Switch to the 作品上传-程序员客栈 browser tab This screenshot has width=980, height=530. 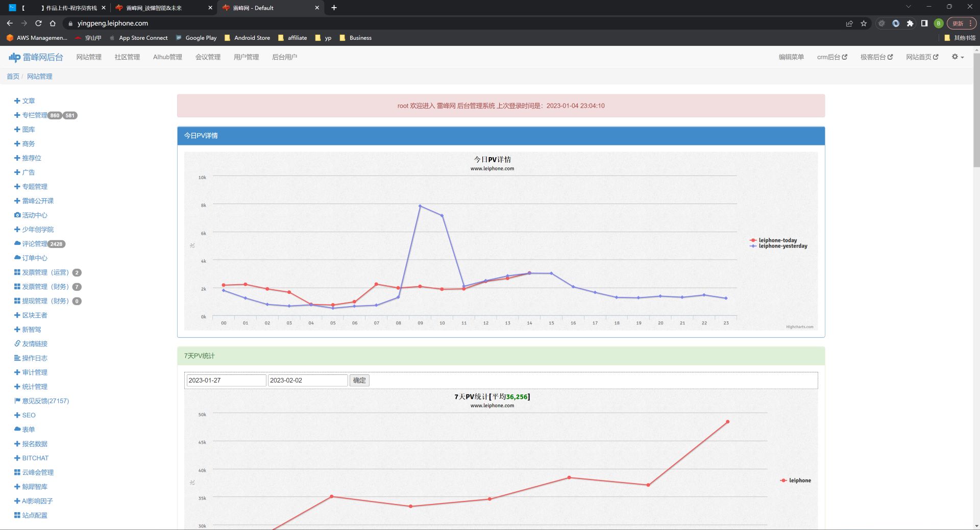(57, 8)
